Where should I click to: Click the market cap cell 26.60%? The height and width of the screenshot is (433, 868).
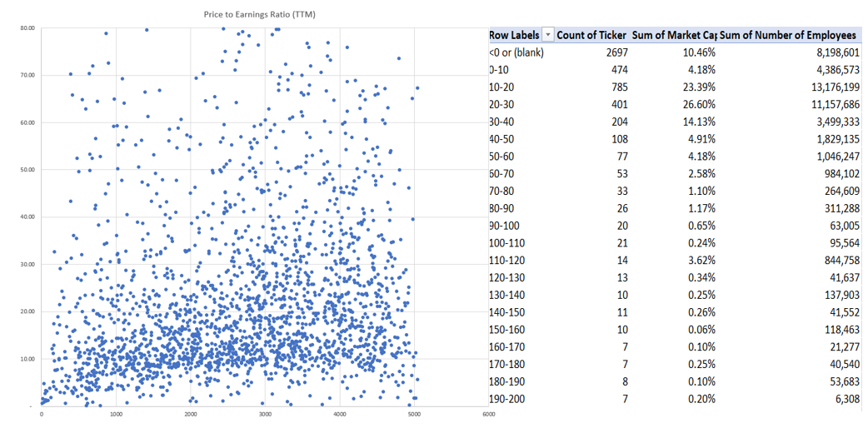click(697, 104)
